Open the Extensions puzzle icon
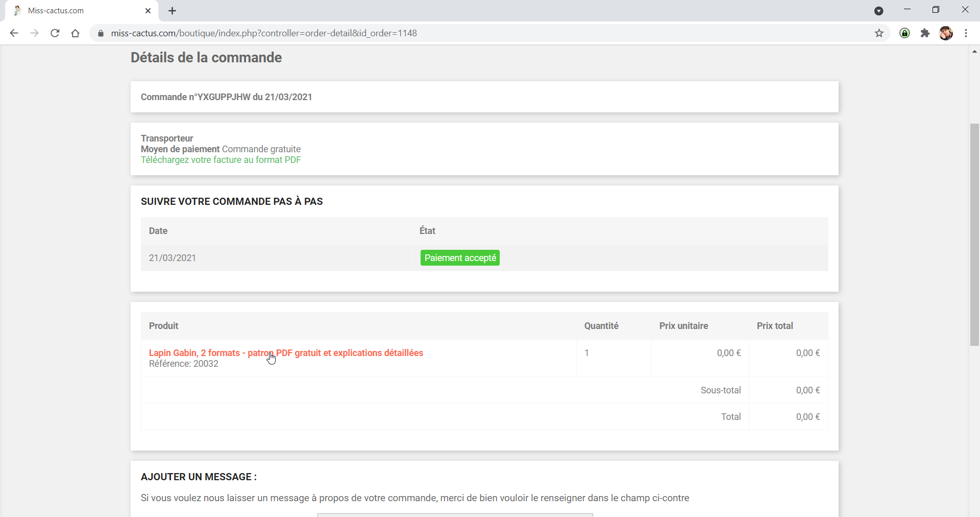Screen dimensions: 980x517 [925, 33]
